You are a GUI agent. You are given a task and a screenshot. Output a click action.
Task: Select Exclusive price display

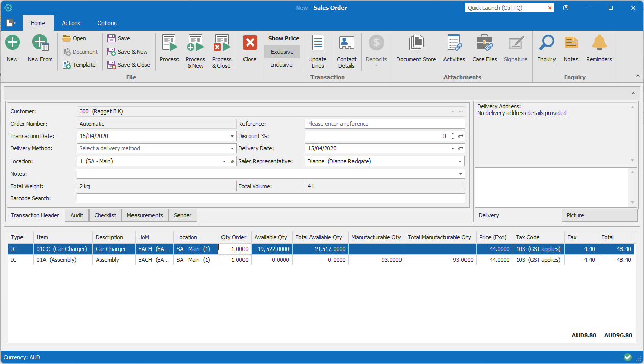(x=282, y=52)
